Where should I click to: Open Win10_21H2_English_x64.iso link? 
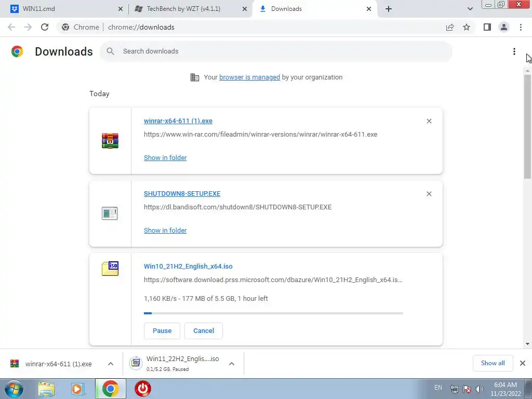[x=188, y=267]
